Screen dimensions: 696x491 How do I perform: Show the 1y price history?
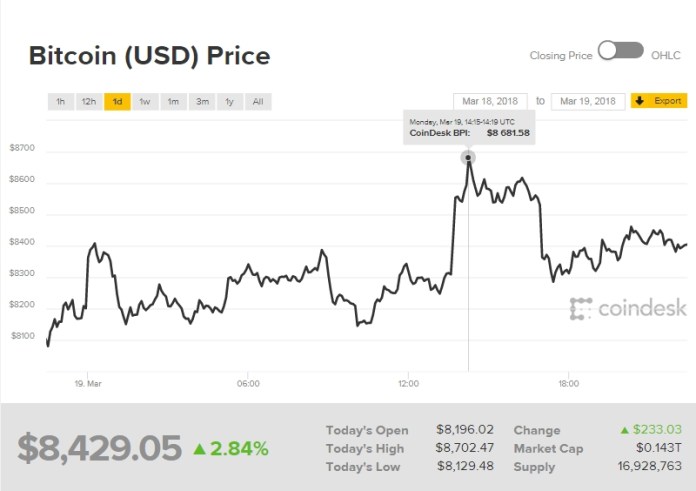(x=230, y=101)
